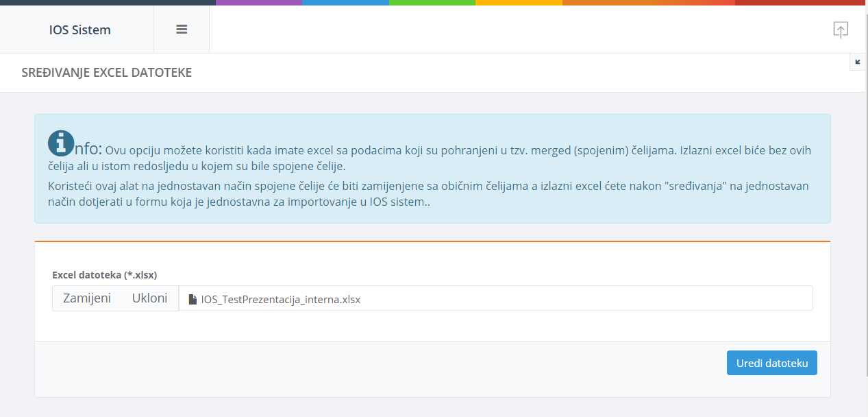868x417 pixels.
Task: Click the file icon beside the filename
Action: [193, 299]
